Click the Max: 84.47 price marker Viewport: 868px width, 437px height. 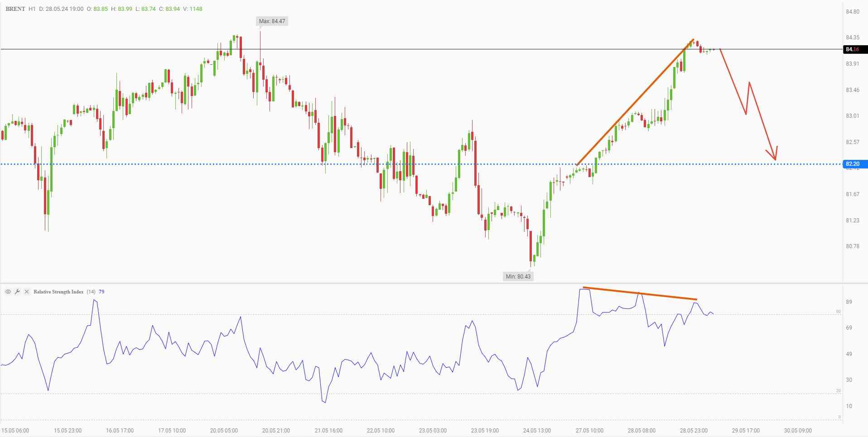(272, 21)
